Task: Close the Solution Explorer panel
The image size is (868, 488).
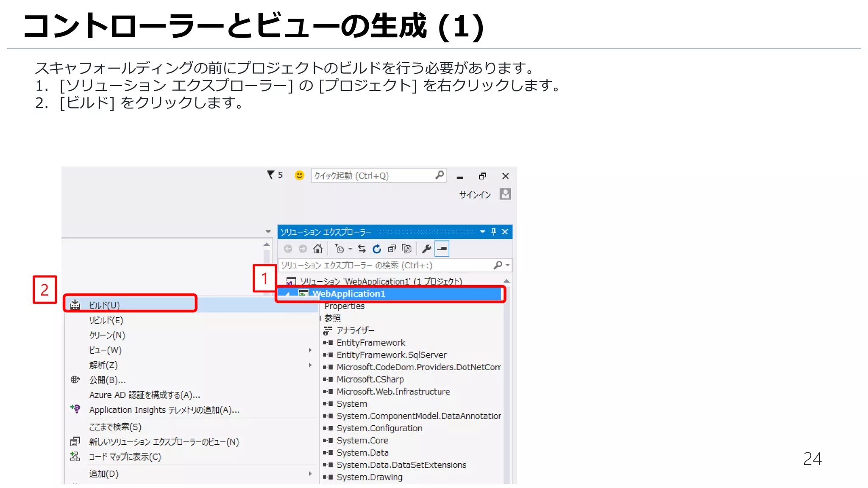Action: (505, 232)
